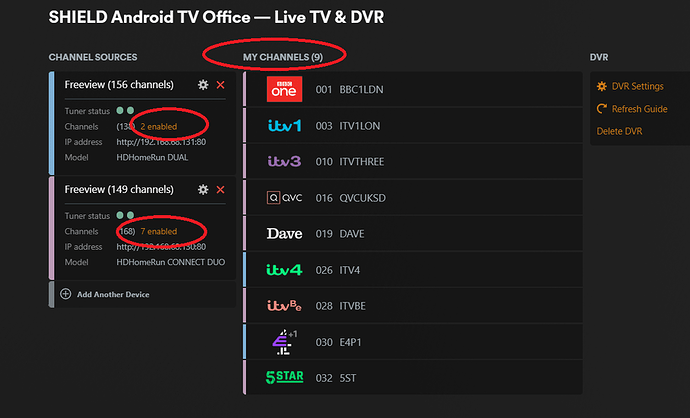
Task: Click the HDHomeRun CONNECT DUO model value
Action: pos(171,262)
